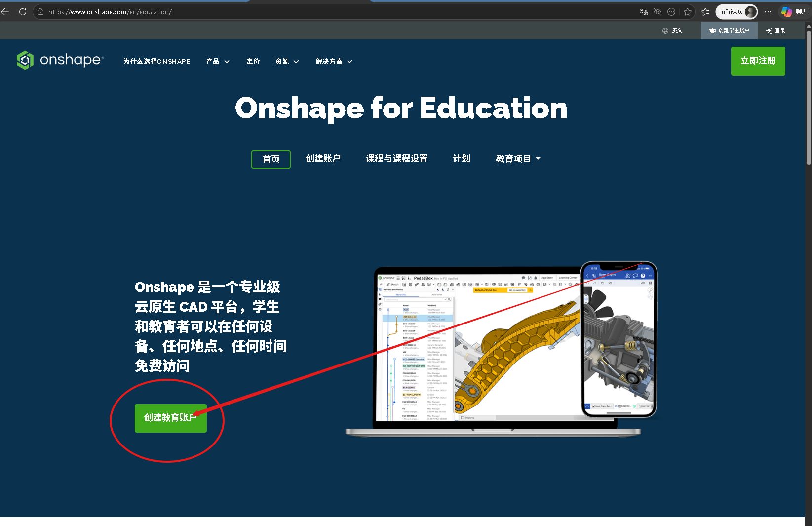View site information via the lock icon
This screenshot has width=812, height=526.
click(x=40, y=12)
